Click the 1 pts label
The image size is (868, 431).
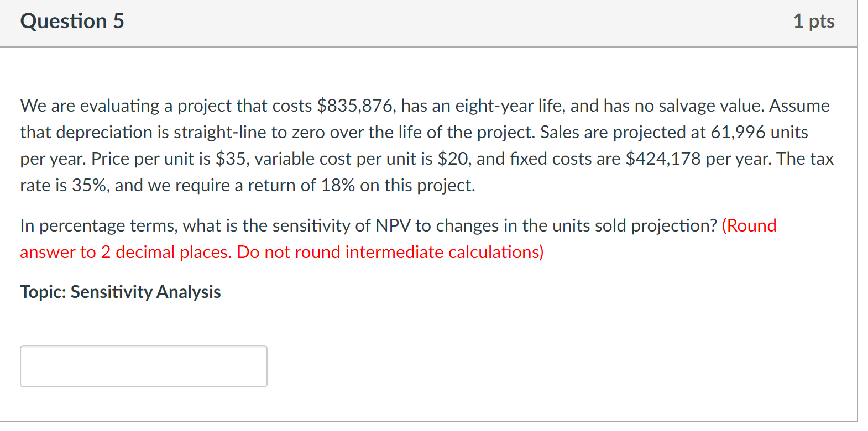pos(815,21)
